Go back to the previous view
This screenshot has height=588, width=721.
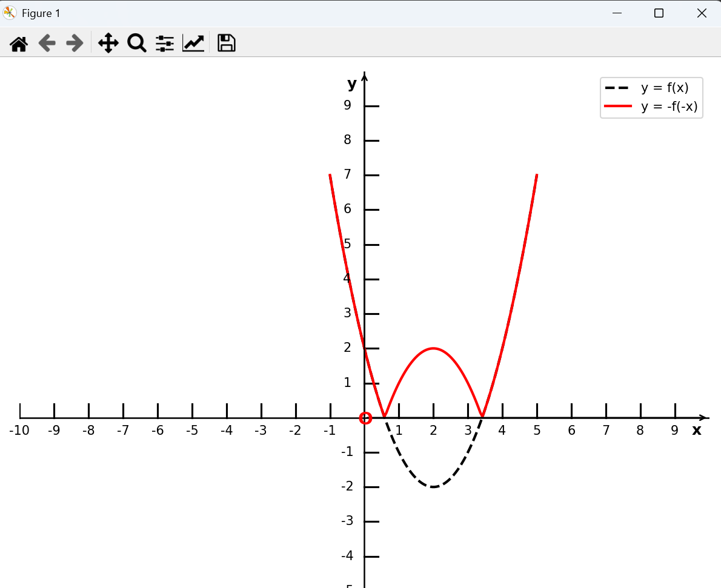(x=47, y=44)
